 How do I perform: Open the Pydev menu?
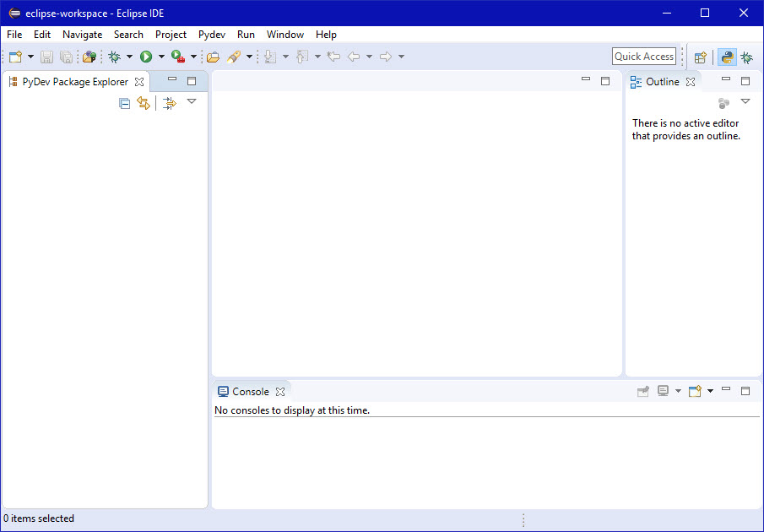coord(211,35)
